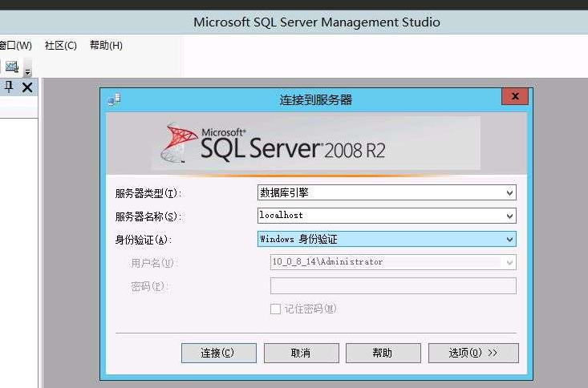This screenshot has height=388, width=588.
Task: Toggle the 记住密码 remember password checkbox
Action: click(275, 309)
